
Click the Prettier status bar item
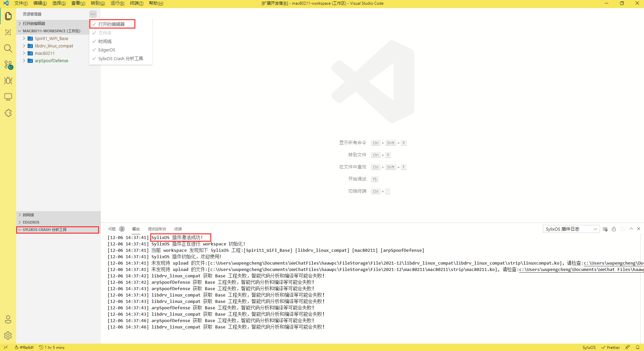[x=610, y=347]
